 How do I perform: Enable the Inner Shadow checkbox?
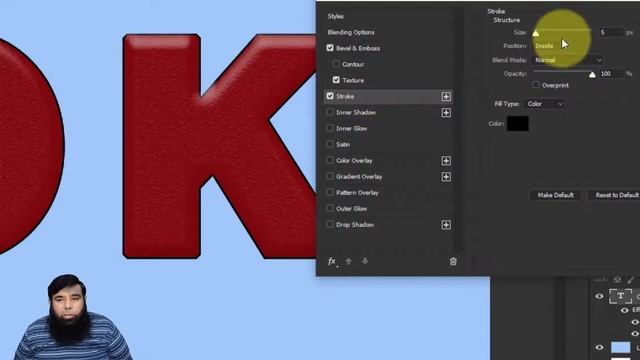point(330,112)
